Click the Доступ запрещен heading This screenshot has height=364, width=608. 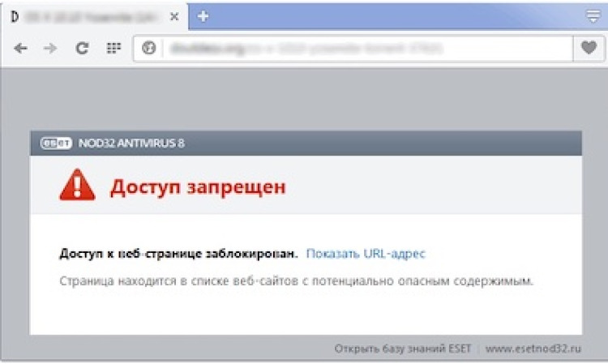pos(198,187)
